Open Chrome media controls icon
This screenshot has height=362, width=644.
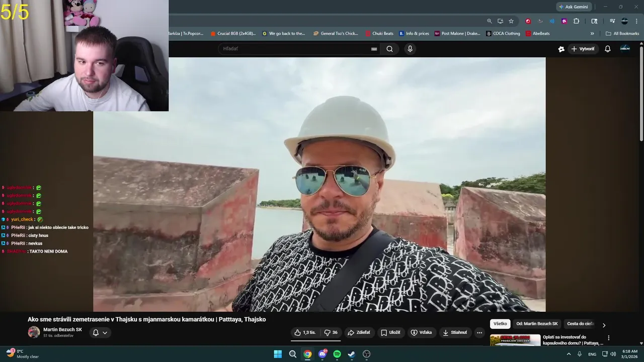pyautogui.click(x=612, y=21)
